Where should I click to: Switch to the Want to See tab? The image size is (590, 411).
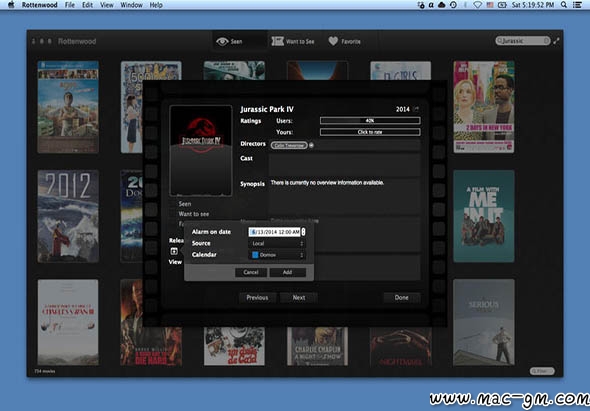tap(293, 41)
